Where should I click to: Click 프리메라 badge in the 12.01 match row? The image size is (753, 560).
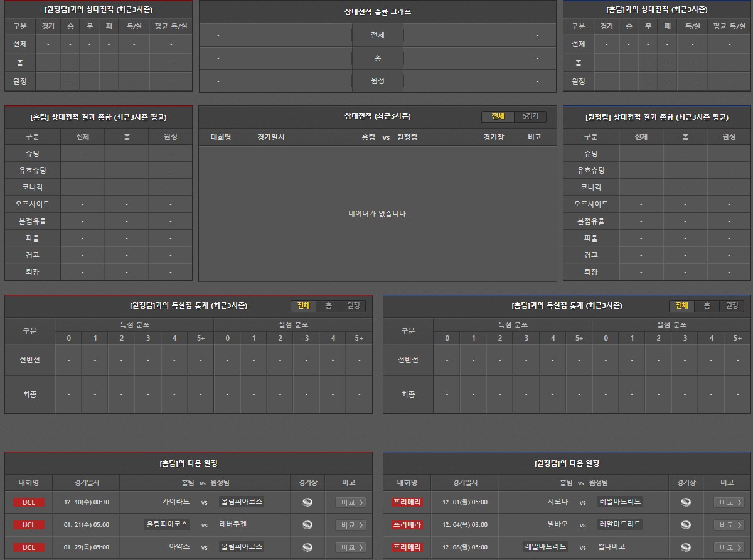[x=407, y=502]
